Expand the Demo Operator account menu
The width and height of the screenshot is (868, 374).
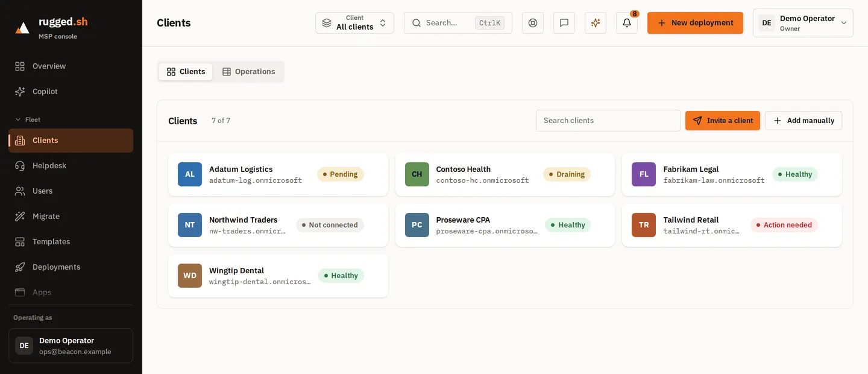click(x=803, y=23)
